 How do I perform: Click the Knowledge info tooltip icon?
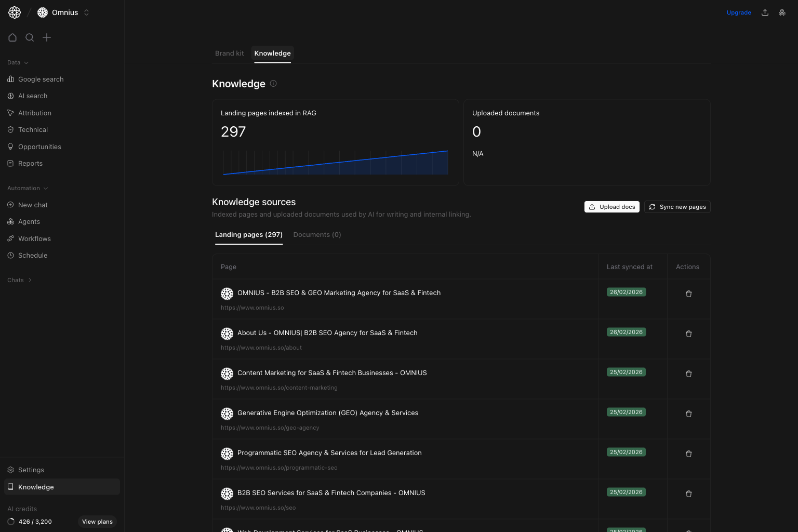273,84
